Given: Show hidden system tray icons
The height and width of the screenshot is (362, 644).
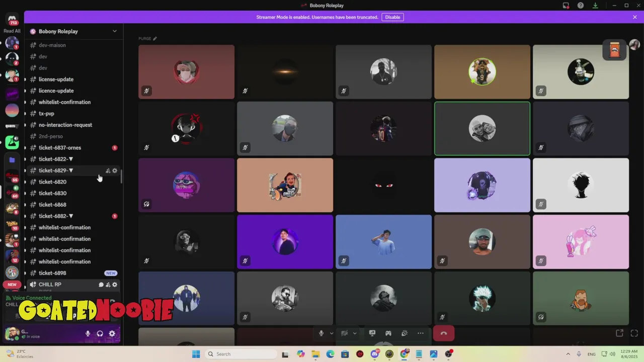Looking at the screenshot, I should [568, 354].
